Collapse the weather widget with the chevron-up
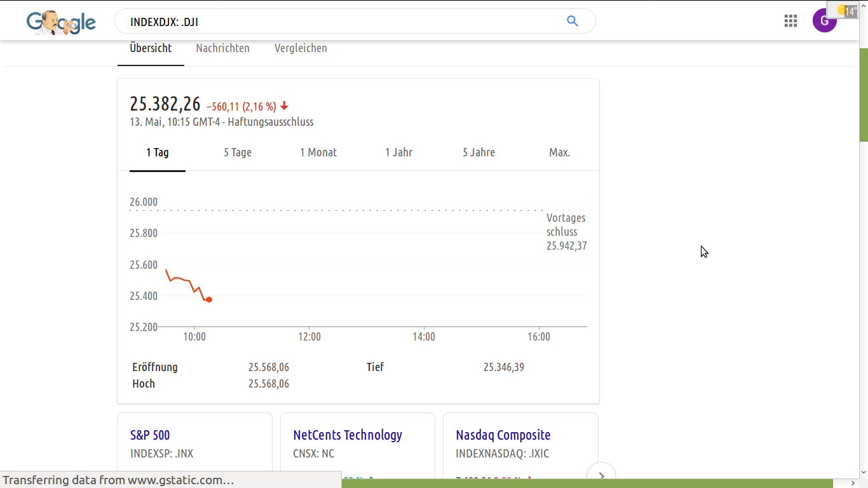 863,6
